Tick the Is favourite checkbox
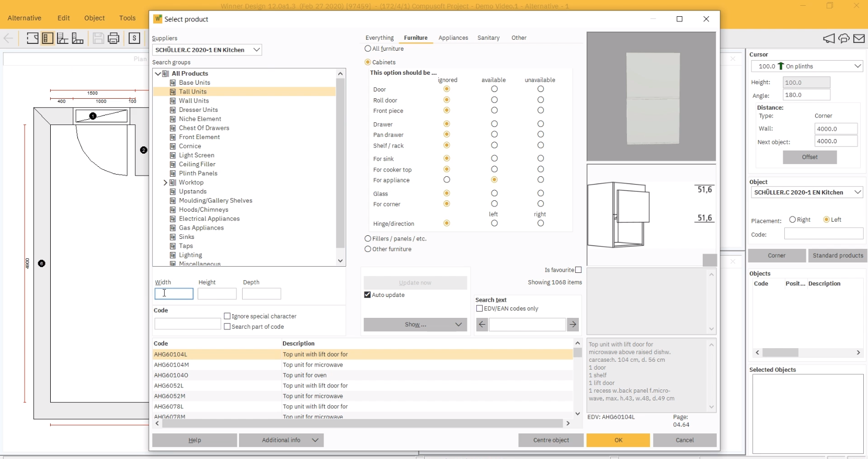 578,270
